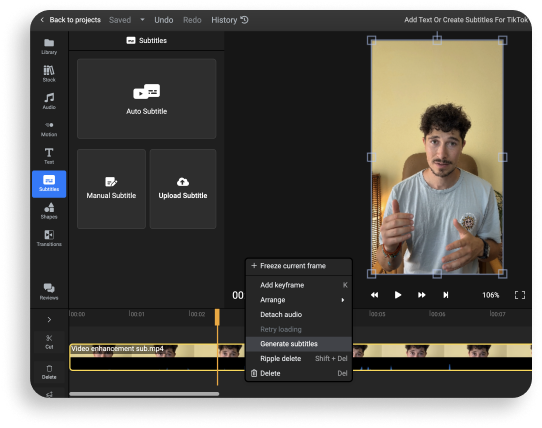The image size is (542, 428).
Task: Open the Shapes panel
Action: pyautogui.click(x=49, y=211)
